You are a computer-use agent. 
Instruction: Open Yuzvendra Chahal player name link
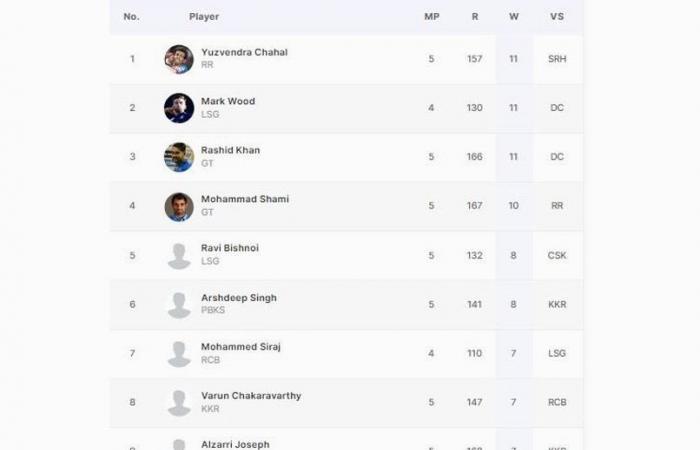(x=244, y=52)
